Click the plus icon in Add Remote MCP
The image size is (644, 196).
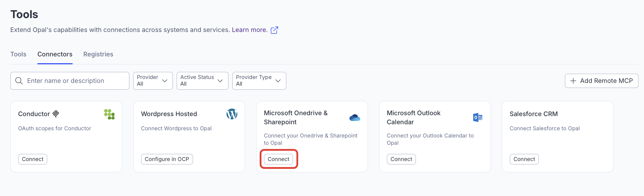pos(573,81)
